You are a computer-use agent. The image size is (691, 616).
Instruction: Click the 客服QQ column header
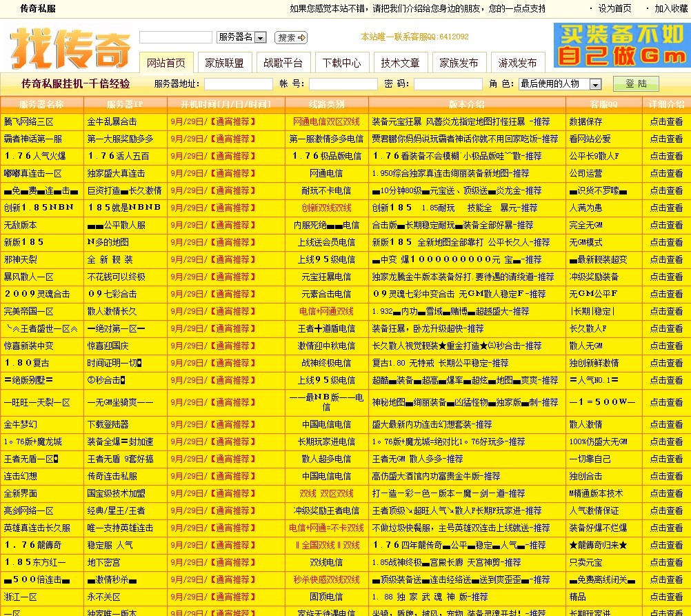click(x=603, y=104)
